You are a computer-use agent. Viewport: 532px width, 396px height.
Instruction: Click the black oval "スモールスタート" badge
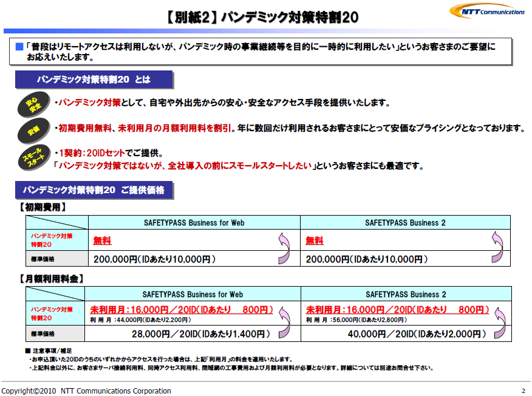(34, 158)
